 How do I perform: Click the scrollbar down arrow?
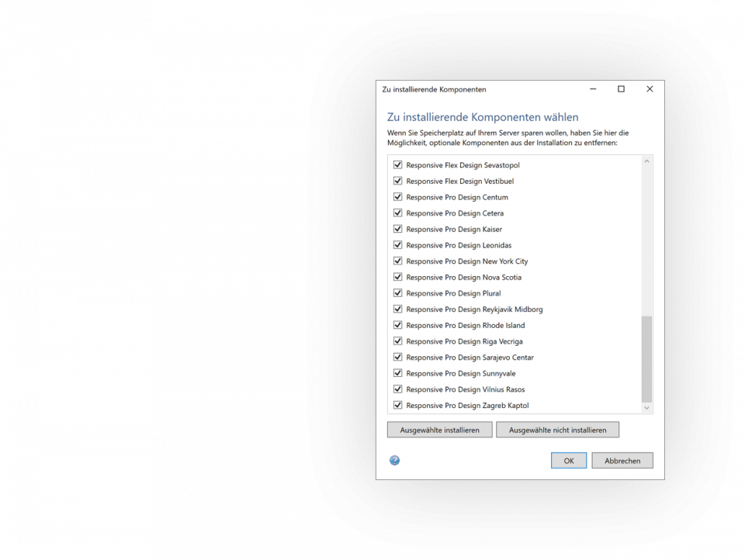(x=646, y=407)
